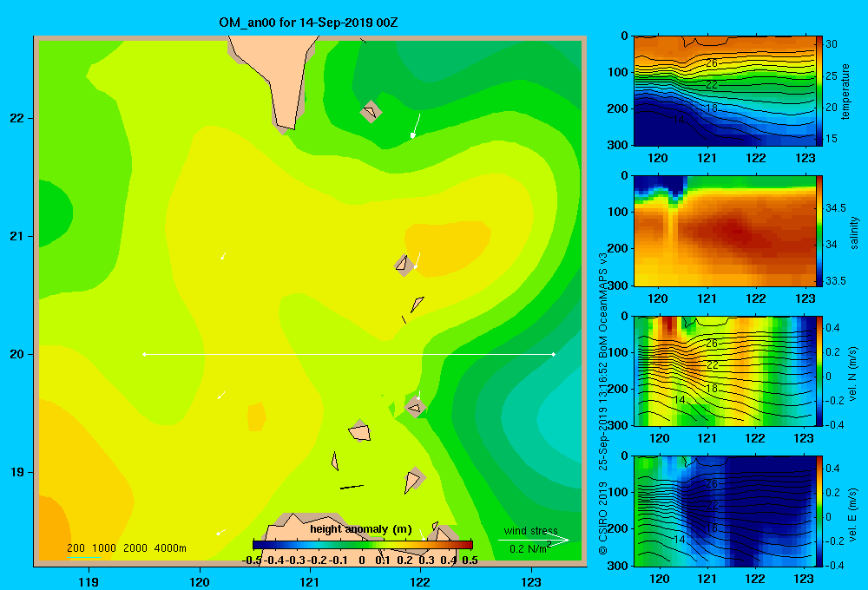The width and height of the screenshot is (868, 590).
Task: Click the vel. E color scale bar
Action: (819, 511)
